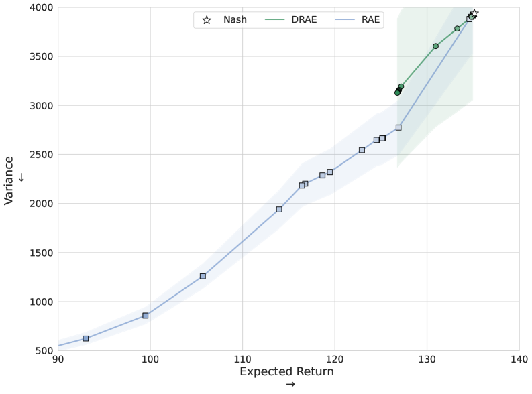
Task: Click the RAE square marker near return 93
Action: tap(86, 338)
